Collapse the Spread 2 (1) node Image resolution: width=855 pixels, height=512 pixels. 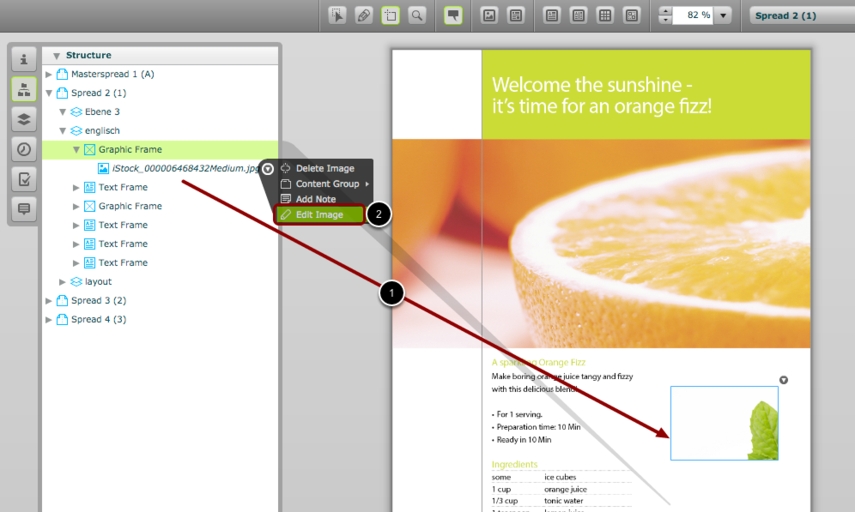pos(49,93)
